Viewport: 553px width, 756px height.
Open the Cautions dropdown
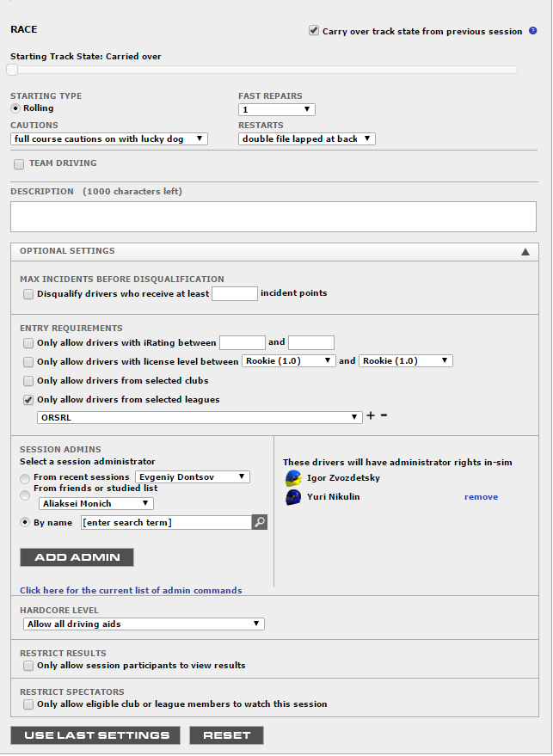(x=109, y=138)
